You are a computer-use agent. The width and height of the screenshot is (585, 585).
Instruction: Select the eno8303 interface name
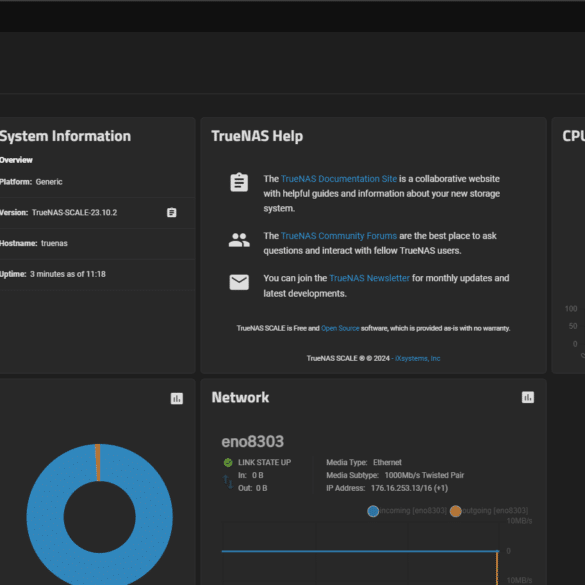253,442
